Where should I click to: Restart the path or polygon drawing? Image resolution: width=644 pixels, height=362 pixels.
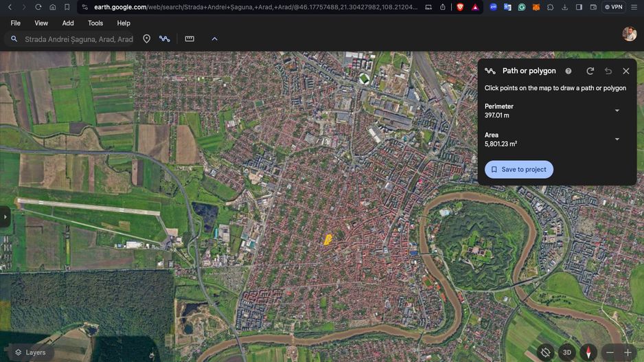coord(590,71)
